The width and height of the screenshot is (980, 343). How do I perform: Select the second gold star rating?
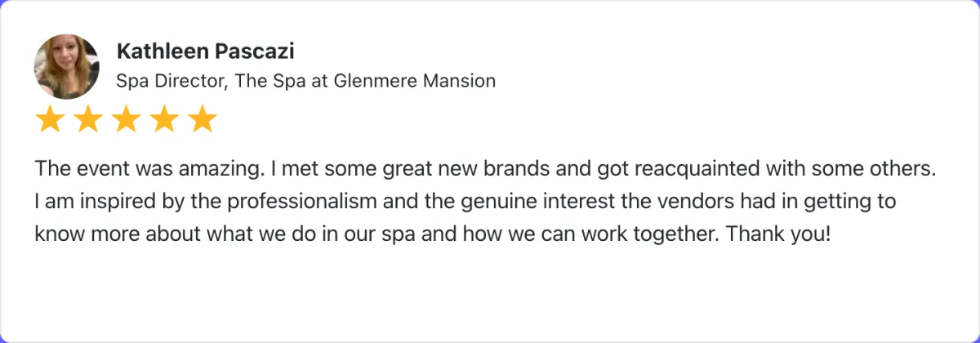click(x=87, y=120)
